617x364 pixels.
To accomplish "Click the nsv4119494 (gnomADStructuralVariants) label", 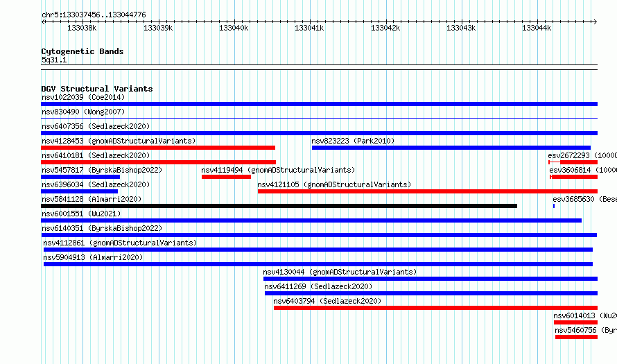I will tap(278, 170).
